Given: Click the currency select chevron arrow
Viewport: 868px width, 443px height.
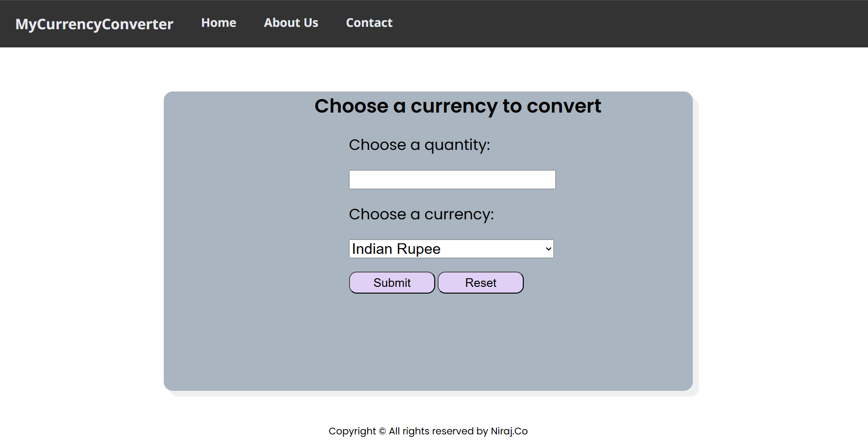Looking at the screenshot, I should 548,249.
